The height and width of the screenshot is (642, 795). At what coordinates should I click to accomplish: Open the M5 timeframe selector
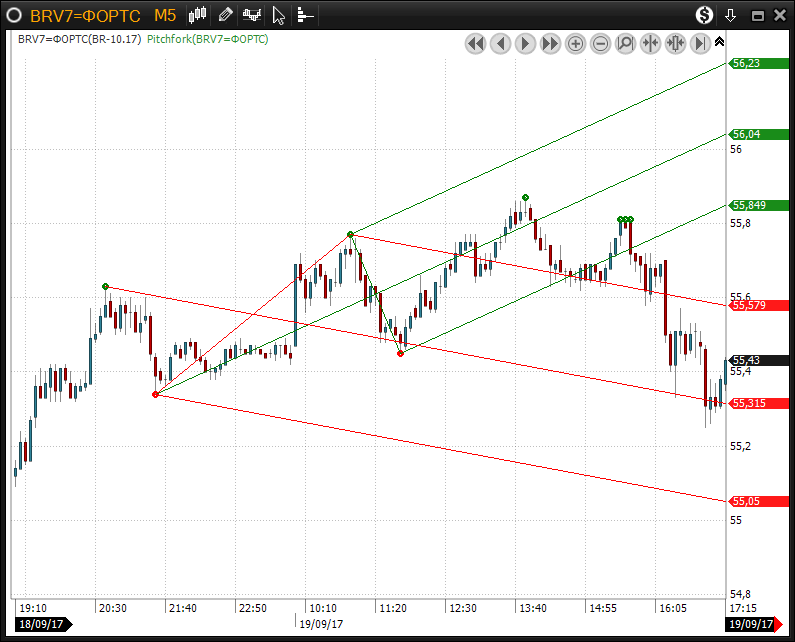pos(165,16)
